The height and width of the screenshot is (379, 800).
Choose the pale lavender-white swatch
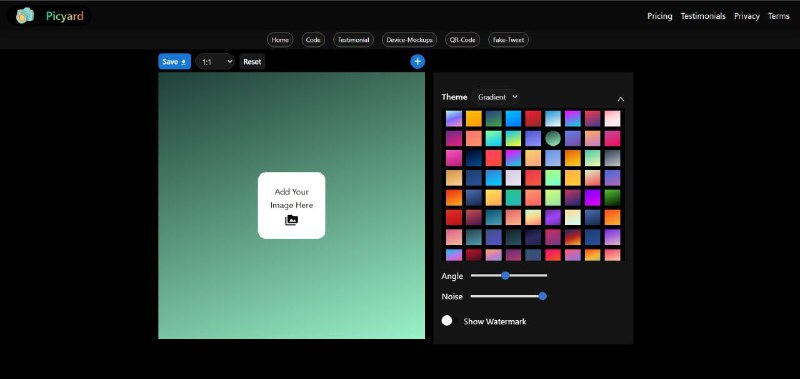(x=513, y=178)
